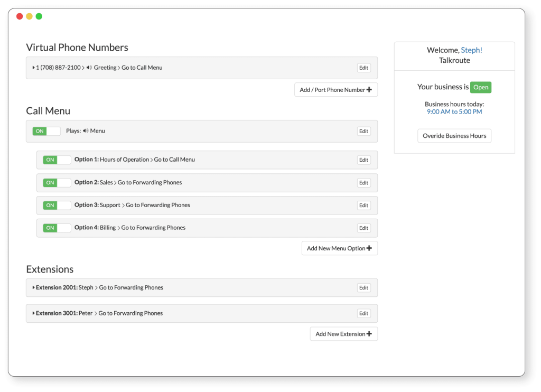
Task: Edit Extension 3001 Peter
Action: click(x=363, y=313)
